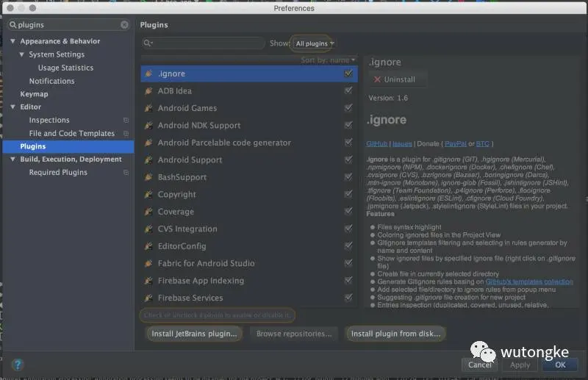The image size is (588, 380).
Task: Click the project-level icon beside Inspections
Action: pyautogui.click(x=126, y=120)
